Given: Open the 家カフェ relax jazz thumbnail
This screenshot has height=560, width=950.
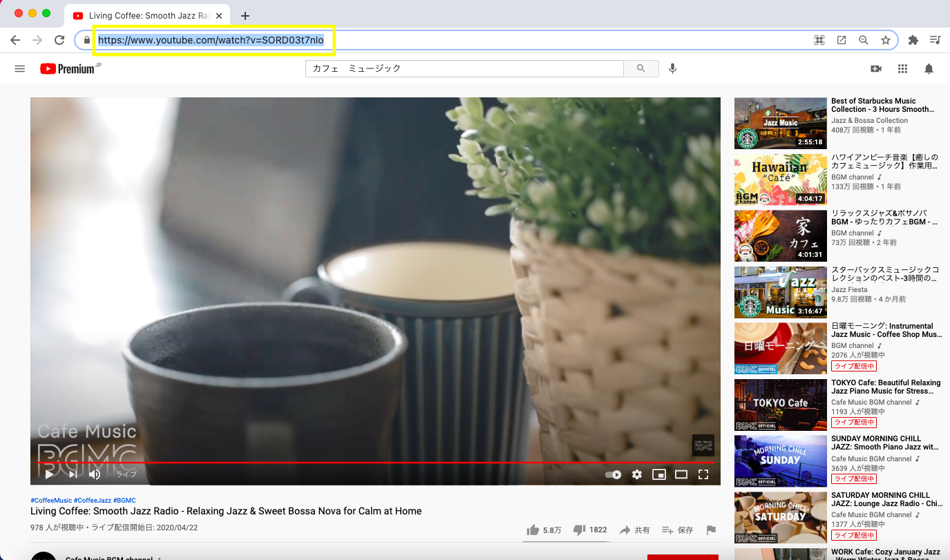Looking at the screenshot, I should point(780,236).
